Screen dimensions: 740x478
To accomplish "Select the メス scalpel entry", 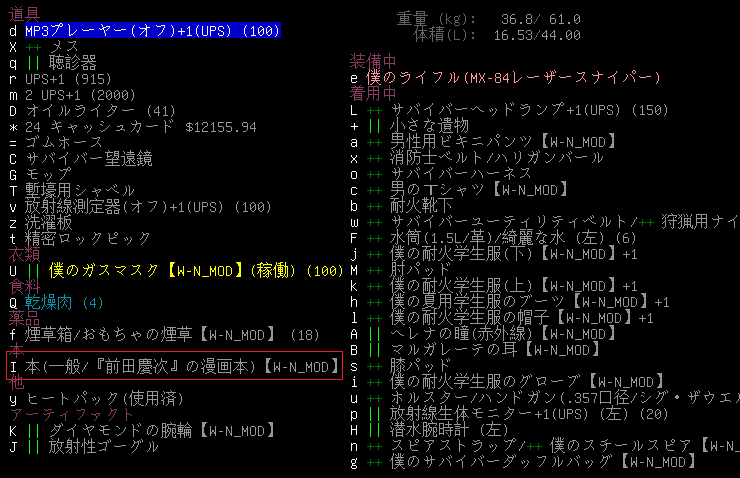I will click(60, 47).
